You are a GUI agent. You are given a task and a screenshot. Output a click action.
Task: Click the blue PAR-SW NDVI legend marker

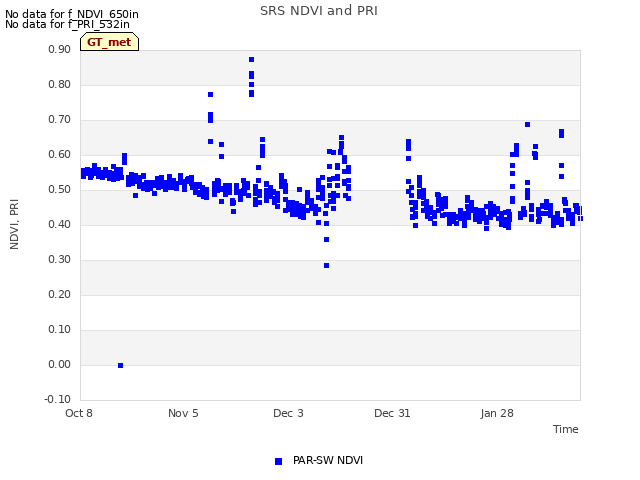pyautogui.click(x=278, y=461)
